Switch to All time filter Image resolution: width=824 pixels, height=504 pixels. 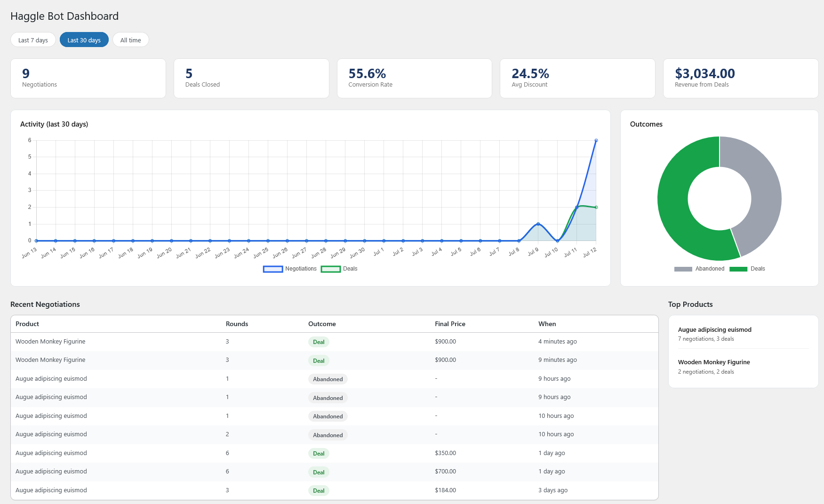coord(130,40)
